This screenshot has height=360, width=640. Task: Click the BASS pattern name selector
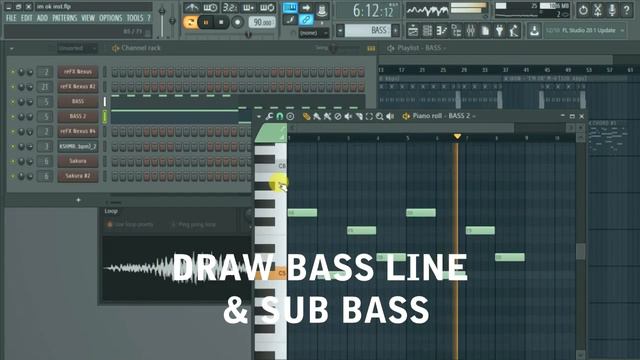pos(367,31)
